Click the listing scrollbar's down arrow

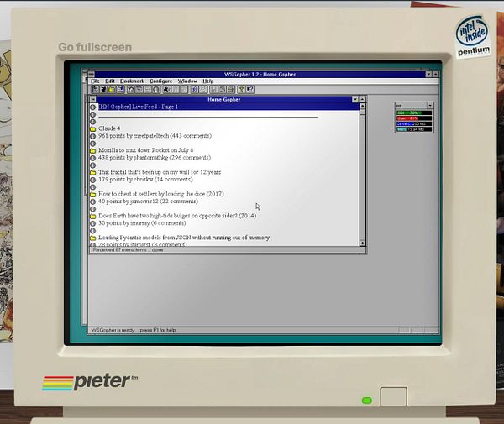(x=362, y=243)
